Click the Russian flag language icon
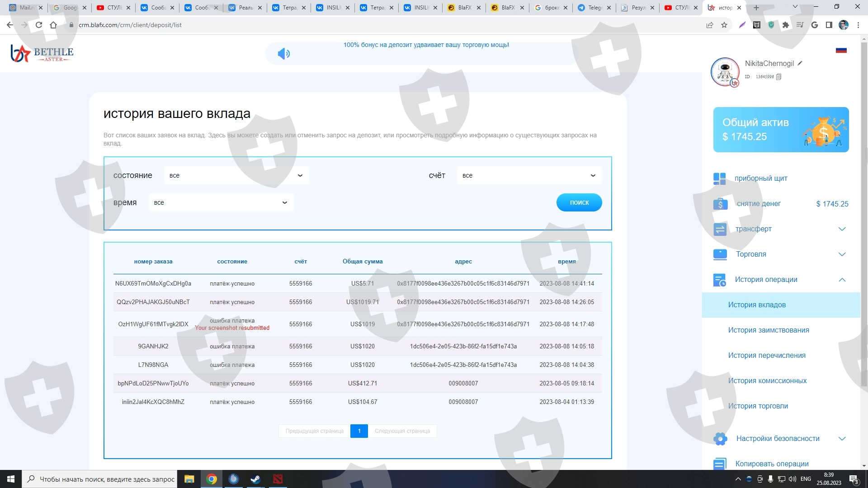 (841, 50)
